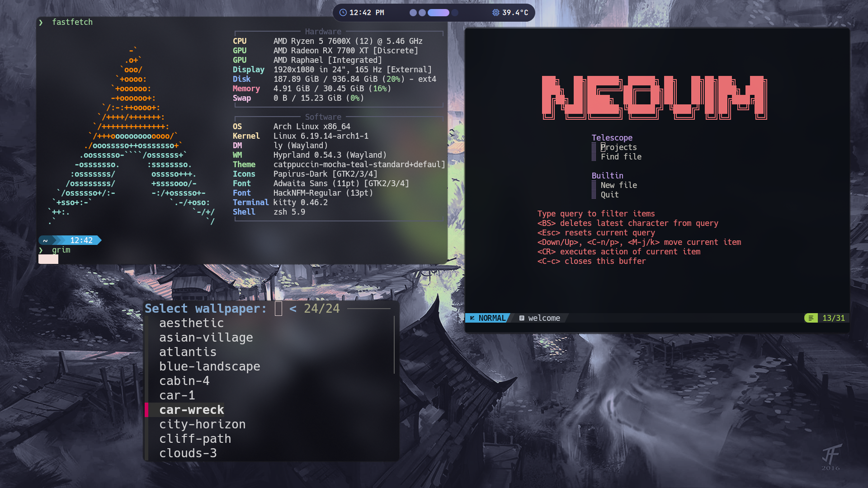The image size is (868, 488).
Task: Click the Arch Linux ASCII logo
Action: click(x=131, y=136)
